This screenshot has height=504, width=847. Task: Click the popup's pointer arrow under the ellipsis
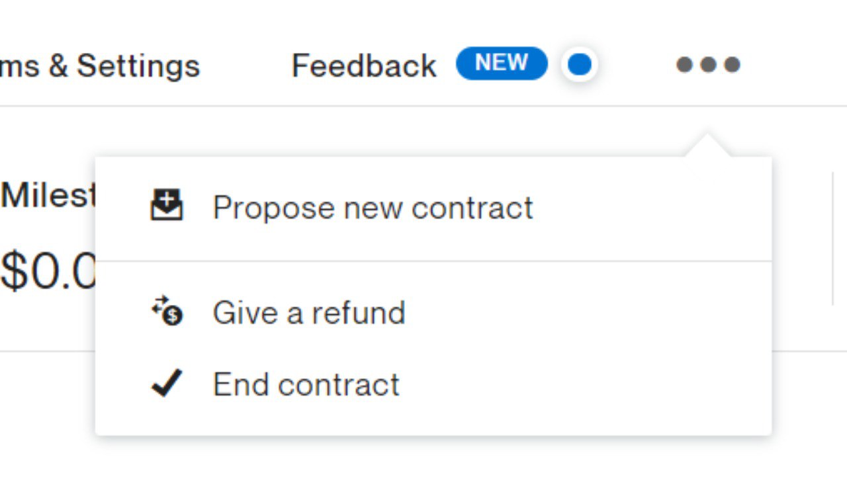(x=707, y=145)
